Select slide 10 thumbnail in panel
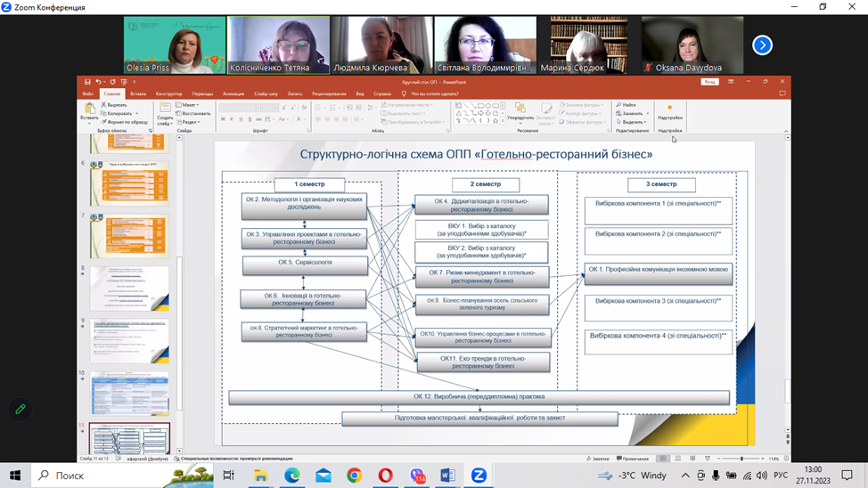Image resolution: width=868 pixels, height=488 pixels. point(129,393)
